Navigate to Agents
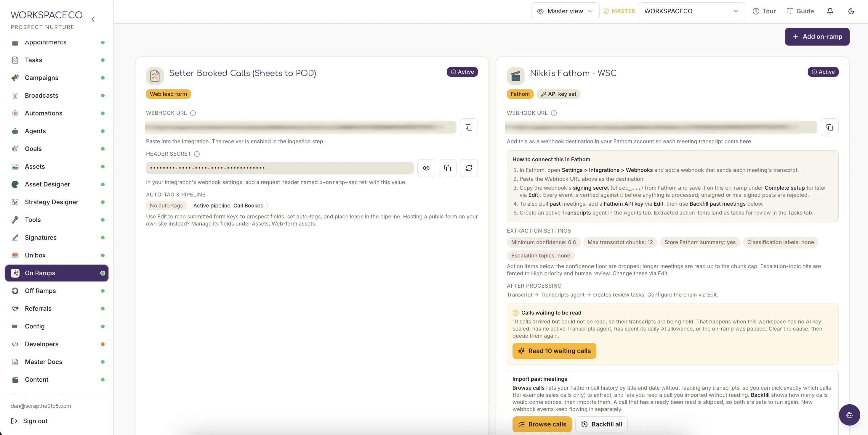The image size is (868, 435). [x=57, y=131]
